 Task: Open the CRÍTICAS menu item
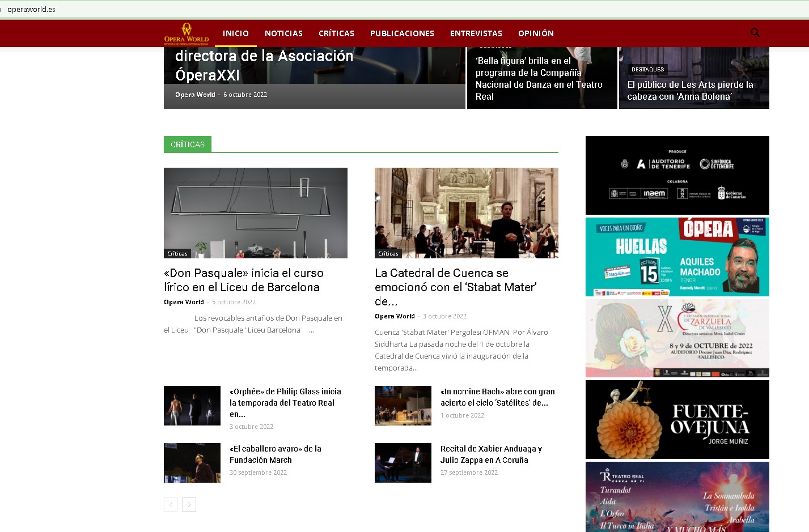(336, 33)
